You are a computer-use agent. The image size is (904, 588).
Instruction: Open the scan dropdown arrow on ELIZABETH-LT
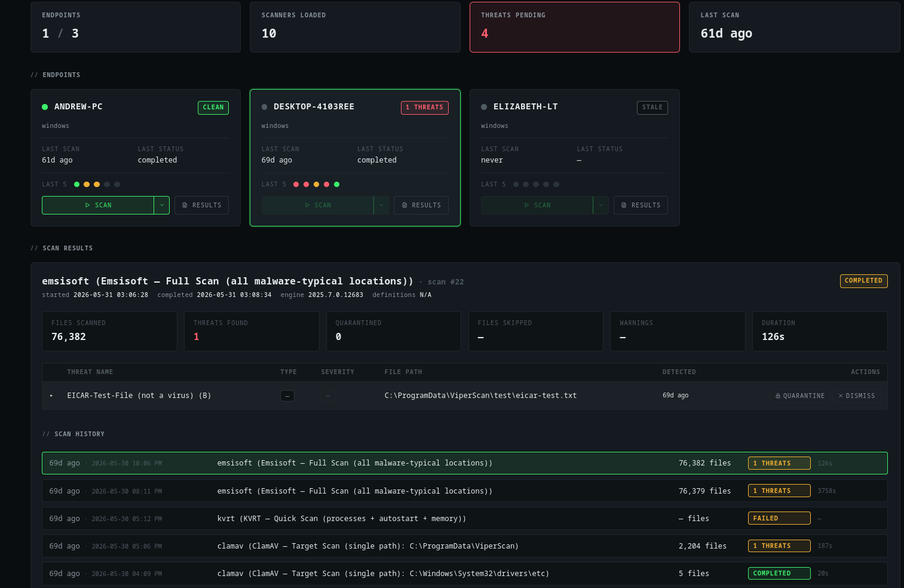pyautogui.click(x=601, y=205)
